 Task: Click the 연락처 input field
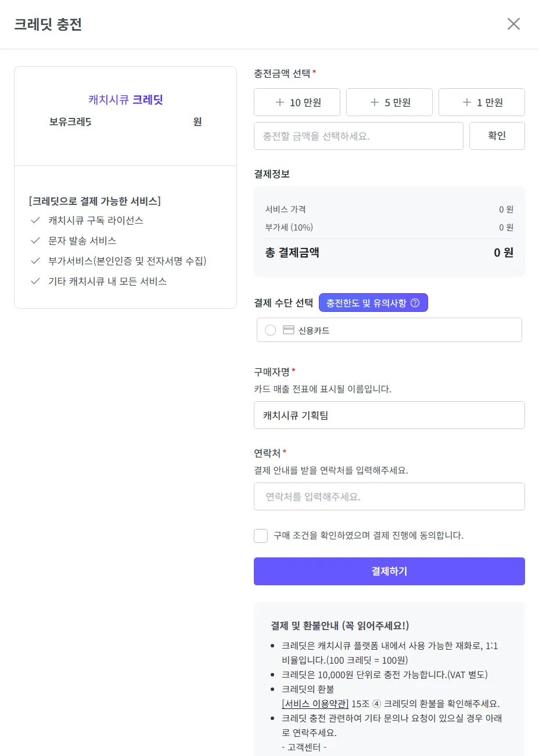(389, 496)
